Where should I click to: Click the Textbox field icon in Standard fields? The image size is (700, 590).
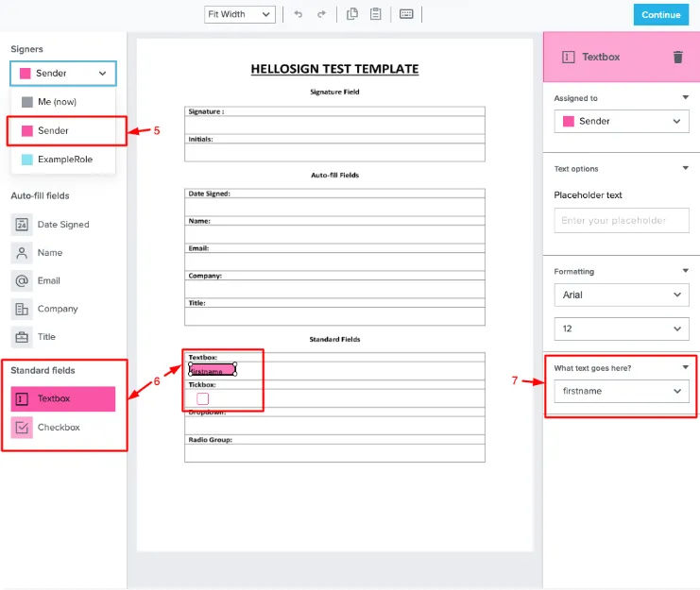click(x=22, y=398)
